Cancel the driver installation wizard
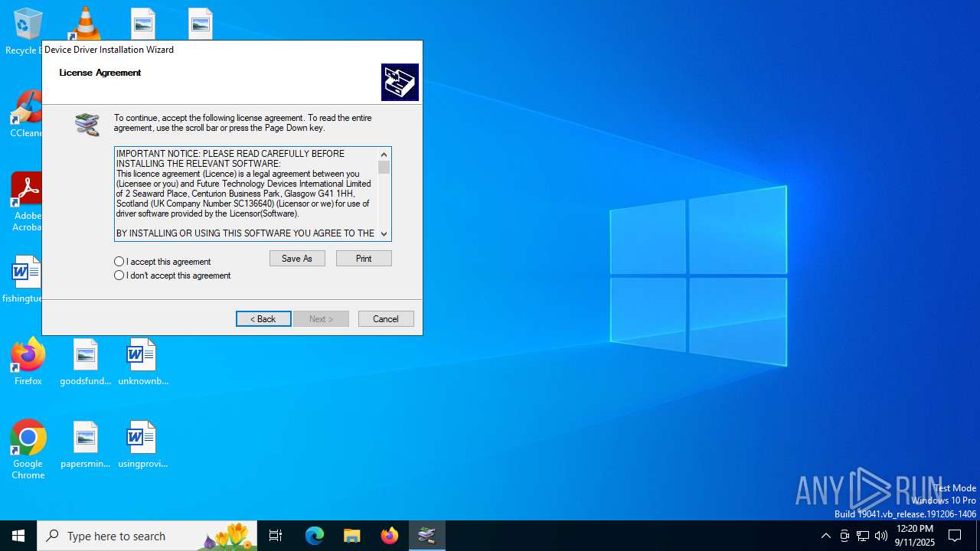 386,319
